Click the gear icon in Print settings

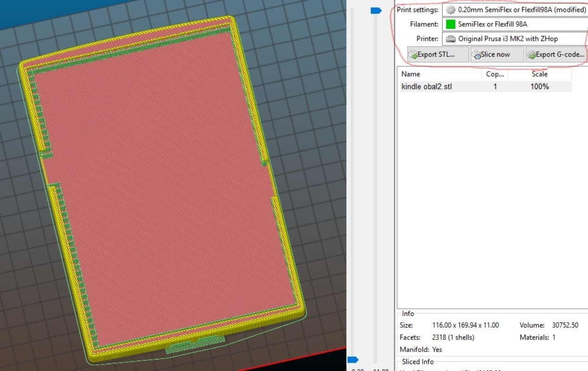[x=450, y=10]
